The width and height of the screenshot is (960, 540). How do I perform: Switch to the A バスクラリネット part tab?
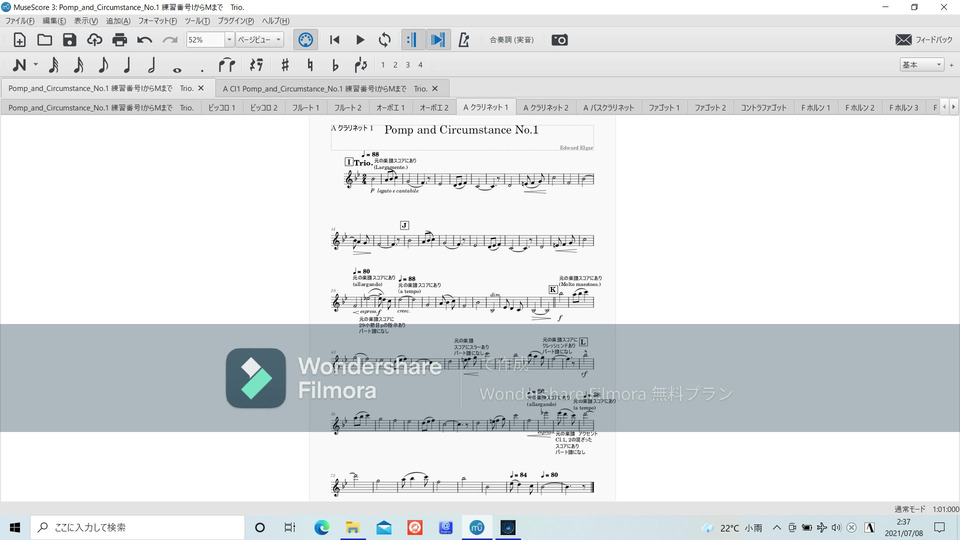[609, 107]
